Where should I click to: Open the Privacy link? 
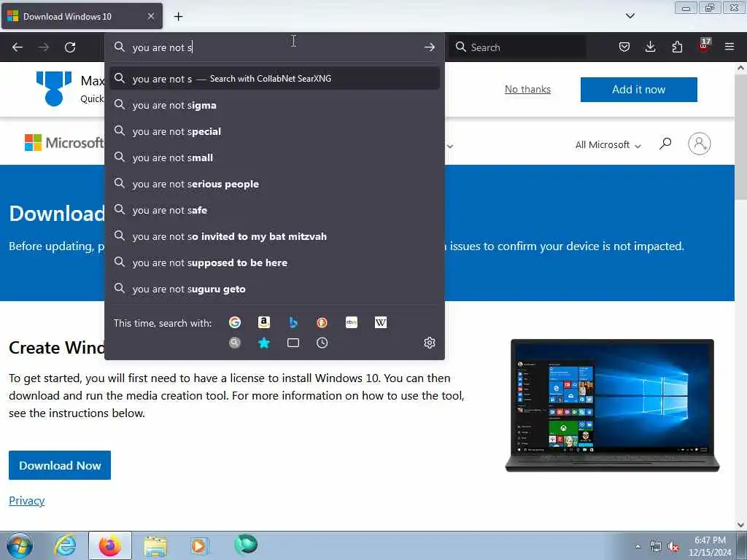(x=27, y=500)
